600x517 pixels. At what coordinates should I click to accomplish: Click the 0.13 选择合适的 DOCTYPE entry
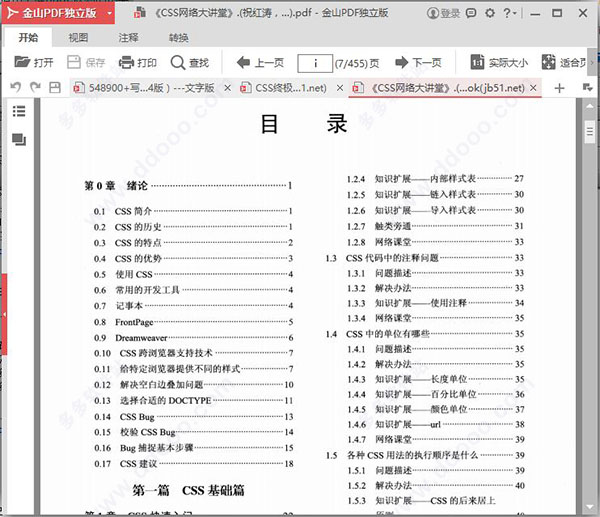(x=194, y=401)
